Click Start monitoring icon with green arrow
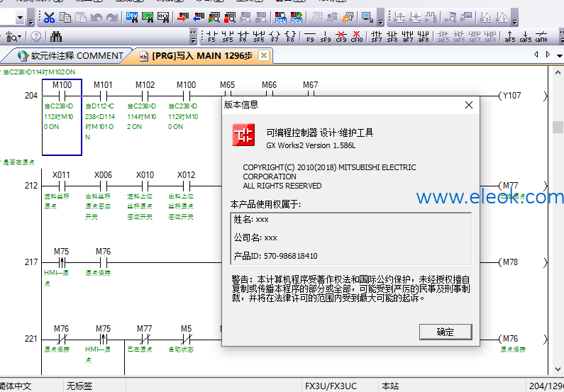564x392 pixels. click(214, 17)
